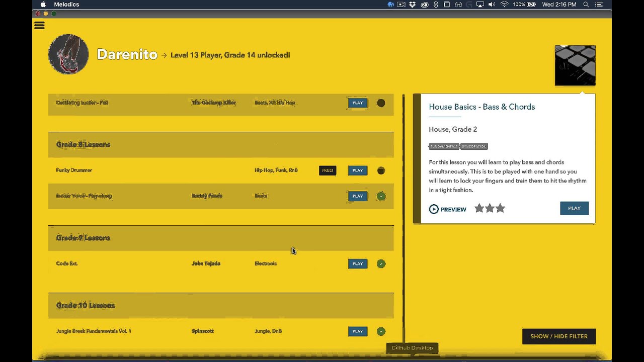Click the Funky Drummer lesson title
Screen dimensions: 644x362
point(74,170)
